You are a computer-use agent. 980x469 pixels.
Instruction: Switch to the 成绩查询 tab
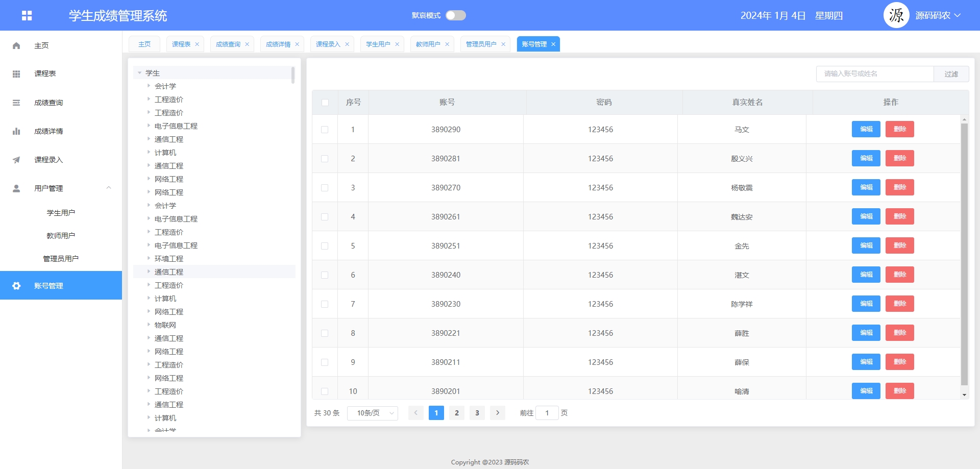pos(228,44)
